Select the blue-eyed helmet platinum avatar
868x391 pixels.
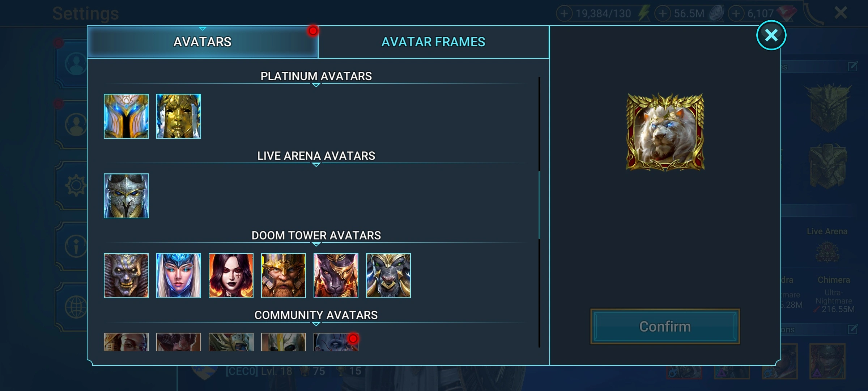[x=126, y=116]
